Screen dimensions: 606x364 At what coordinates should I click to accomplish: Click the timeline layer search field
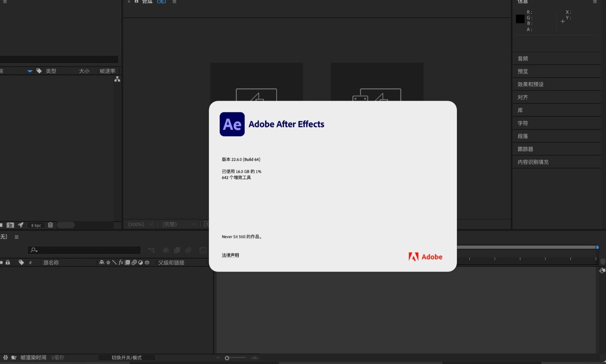click(84, 250)
